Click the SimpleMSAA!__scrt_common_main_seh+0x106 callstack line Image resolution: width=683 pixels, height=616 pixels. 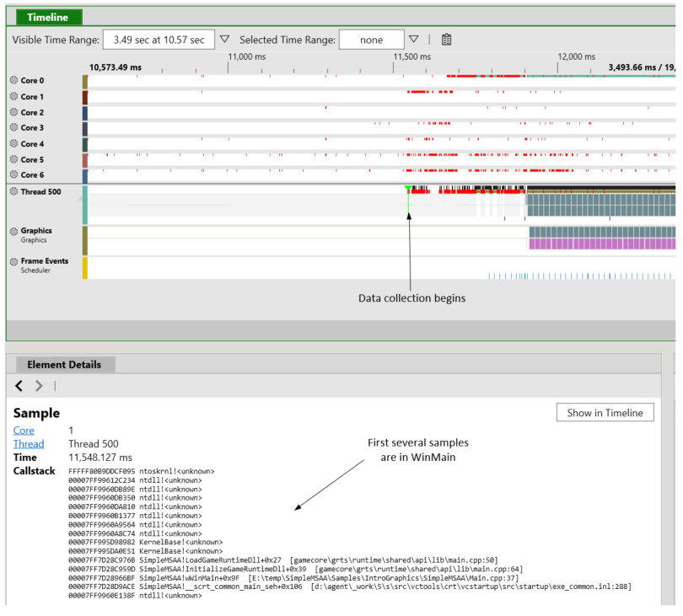[x=350, y=587]
